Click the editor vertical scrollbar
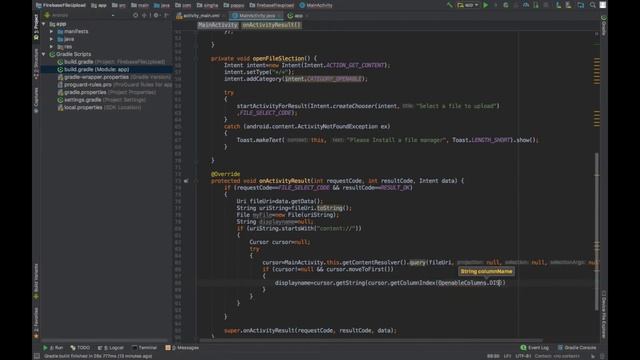Image resolution: width=640 pixels, height=360 pixels. (597, 231)
